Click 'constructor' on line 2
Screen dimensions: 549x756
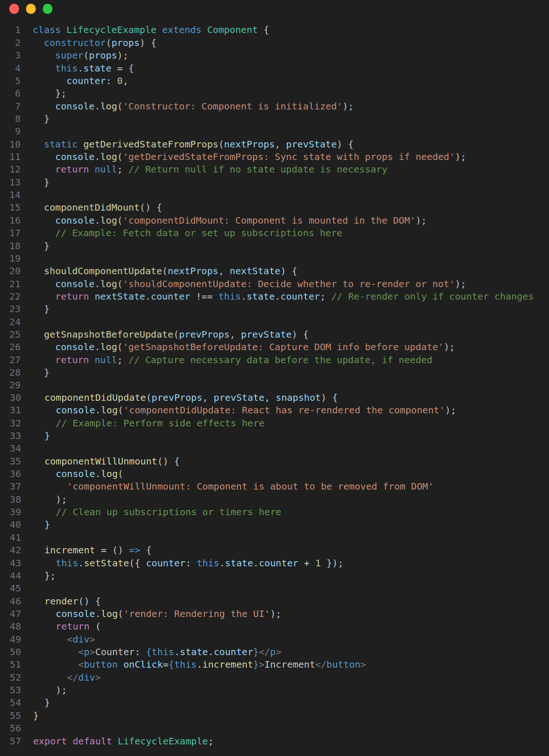(75, 43)
